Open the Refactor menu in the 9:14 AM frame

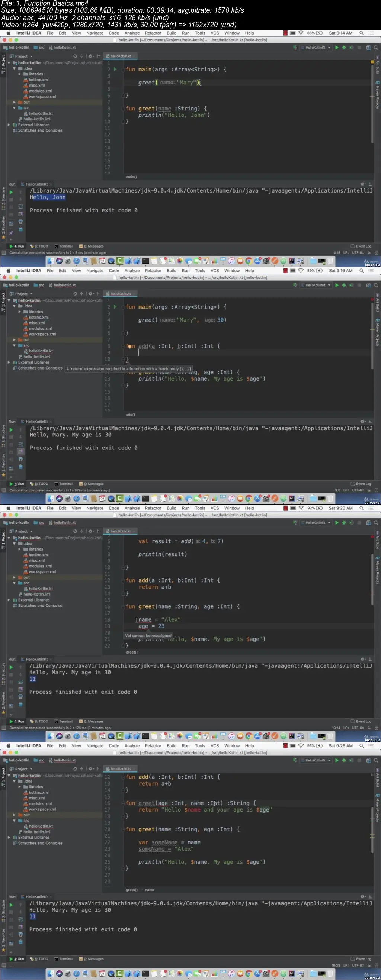pos(153,33)
